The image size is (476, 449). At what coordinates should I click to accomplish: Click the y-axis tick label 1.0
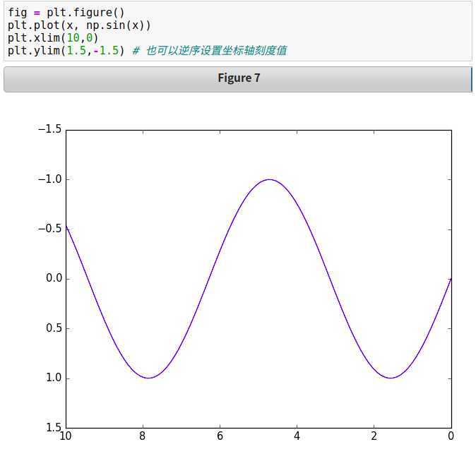pos(54,378)
